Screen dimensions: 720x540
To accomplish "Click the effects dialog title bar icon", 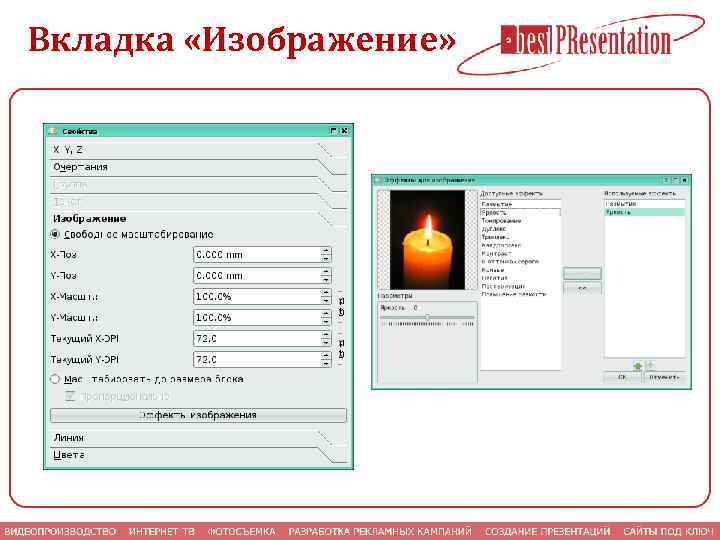I will [378, 180].
